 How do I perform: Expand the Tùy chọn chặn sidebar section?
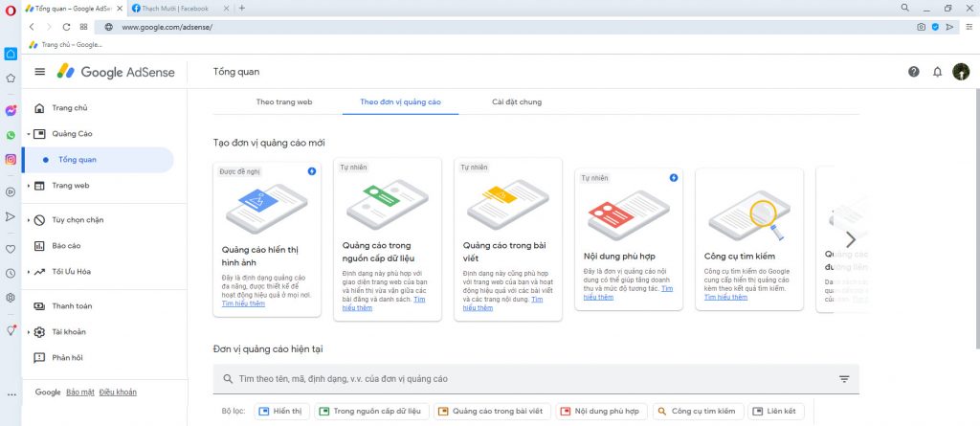[78, 219]
